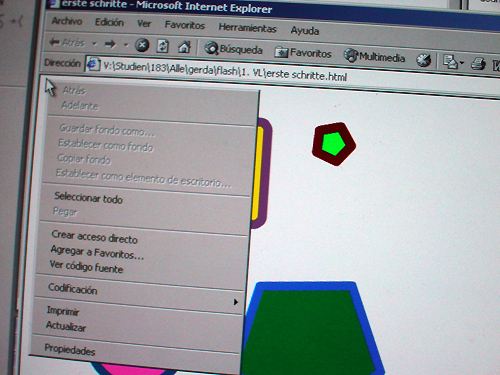The image size is (500, 375).
Task: Click the Stop loading toolbar icon
Action: click(142, 45)
